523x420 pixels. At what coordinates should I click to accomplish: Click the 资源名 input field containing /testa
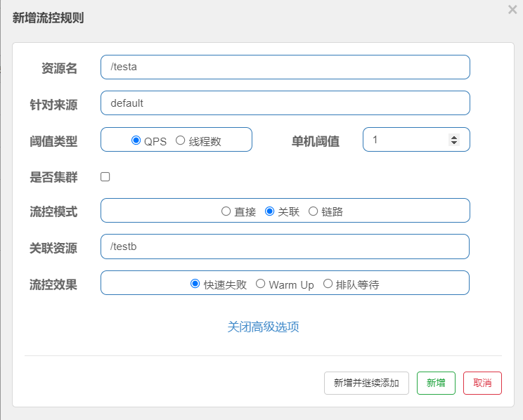coord(285,67)
